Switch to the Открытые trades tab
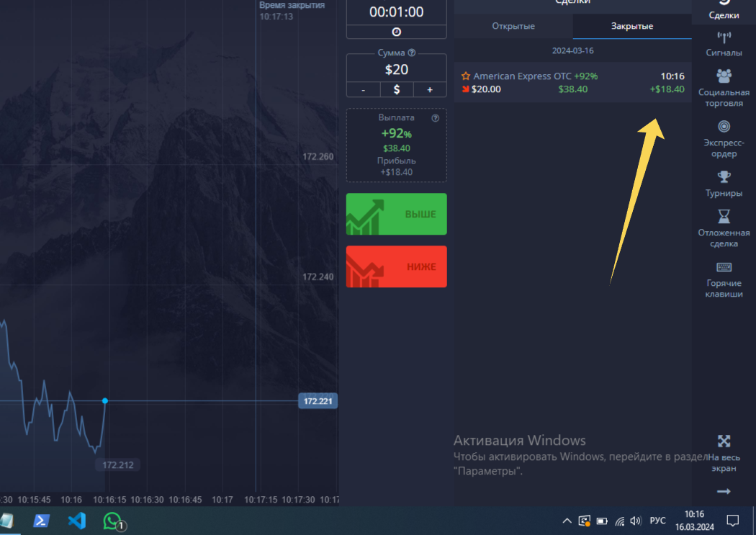 (x=513, y=27)
